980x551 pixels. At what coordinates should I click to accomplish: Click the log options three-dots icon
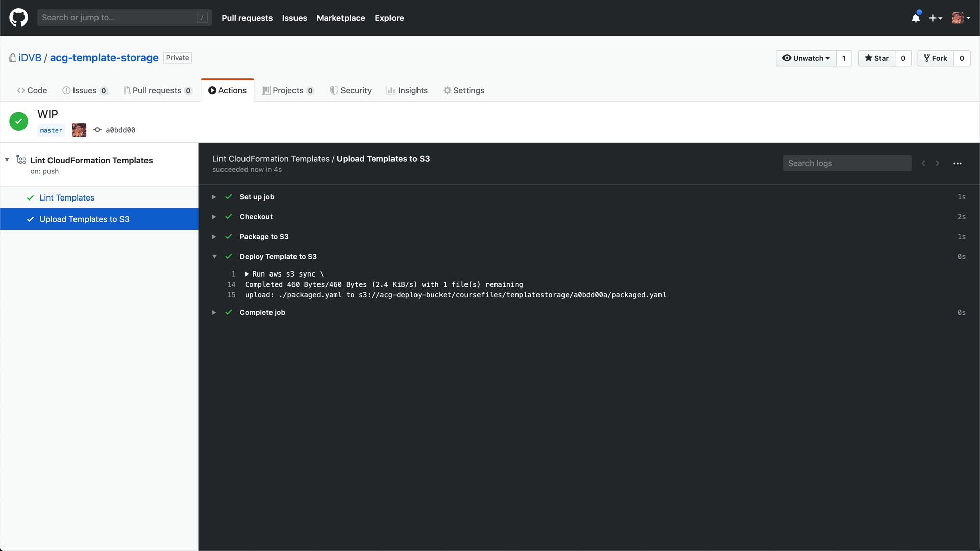(957, 164)
